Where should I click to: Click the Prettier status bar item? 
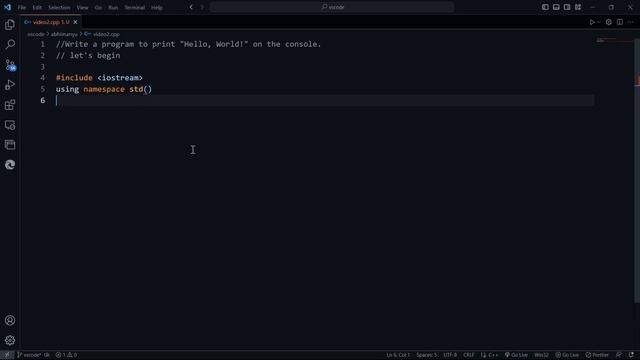pyautogui.click(x=597, y=355)
